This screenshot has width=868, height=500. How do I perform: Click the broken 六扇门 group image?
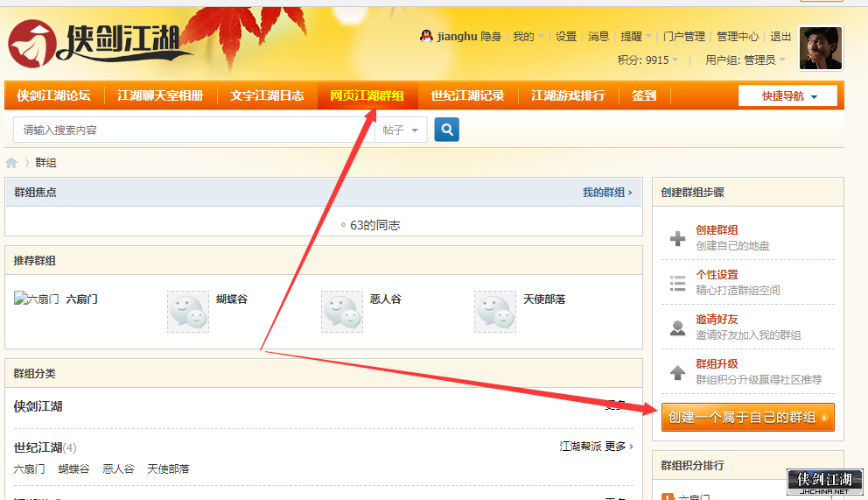tap(37, 299)
